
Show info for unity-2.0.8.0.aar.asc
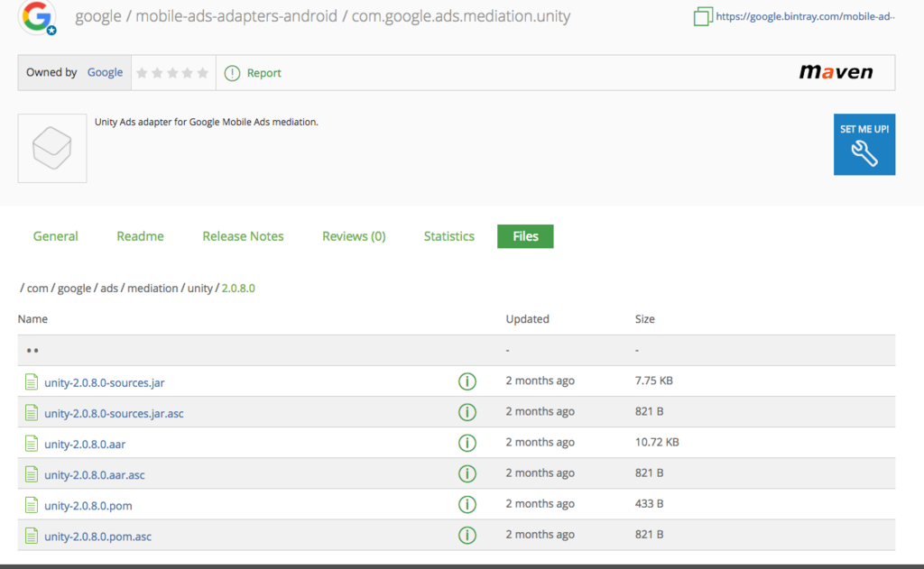pos(467,473)
